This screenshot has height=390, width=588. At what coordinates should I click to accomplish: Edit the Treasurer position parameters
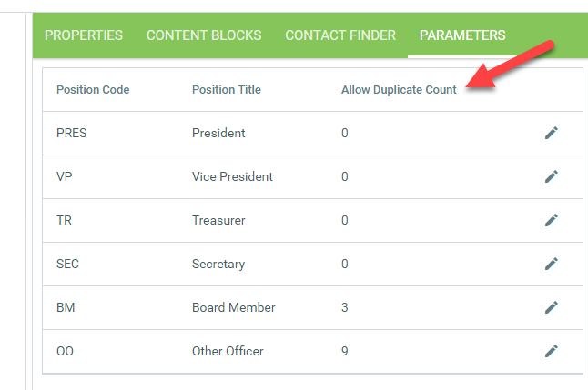tap(551, 220)
